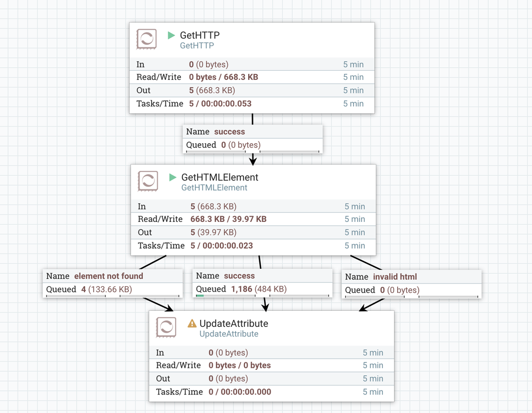Click the blue GetHTTP type subtitle

pos(197,46)
